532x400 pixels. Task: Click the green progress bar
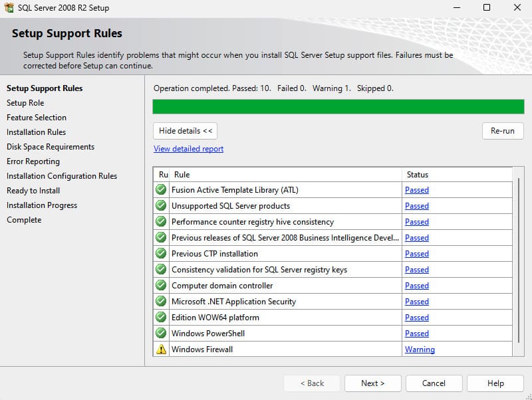[338, 107]
